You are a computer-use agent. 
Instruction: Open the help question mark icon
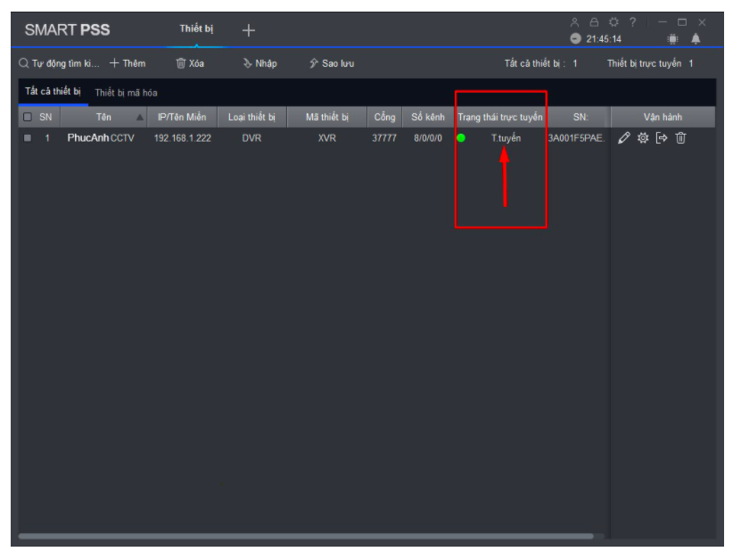[x=632, y=22]
